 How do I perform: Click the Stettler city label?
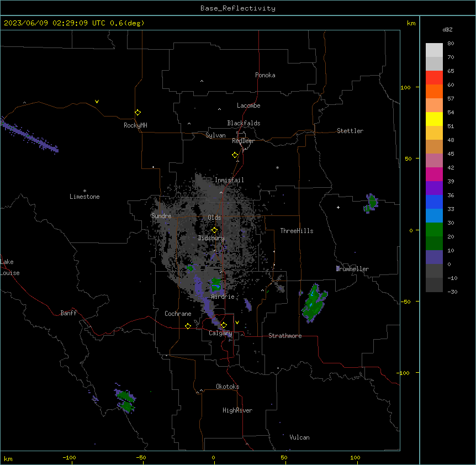tap(350, 131)
